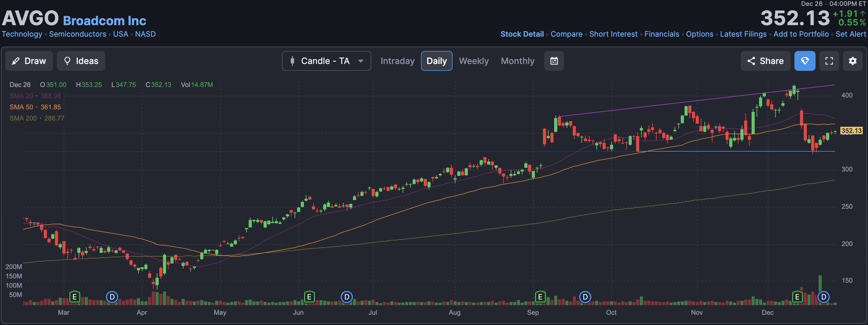Click the Broadcom Inc company name
Viewport: 868px width, 325px height.
104,21
